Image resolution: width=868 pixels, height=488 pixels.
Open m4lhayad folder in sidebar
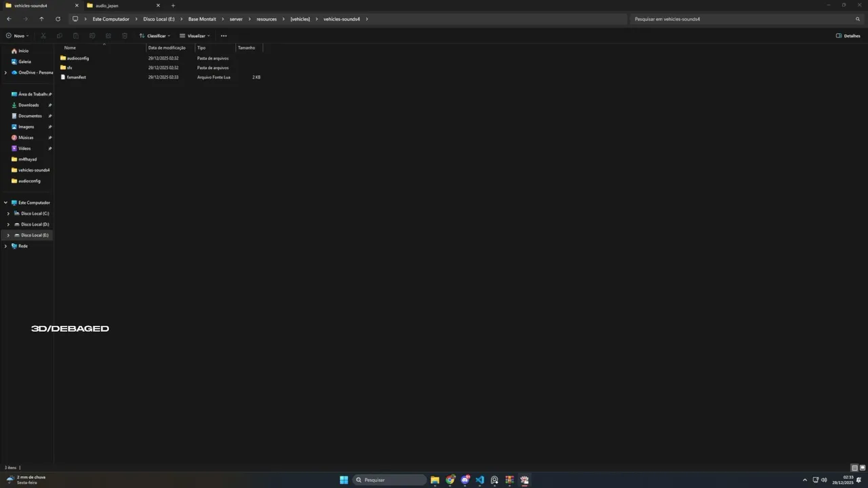click(27, 159)
